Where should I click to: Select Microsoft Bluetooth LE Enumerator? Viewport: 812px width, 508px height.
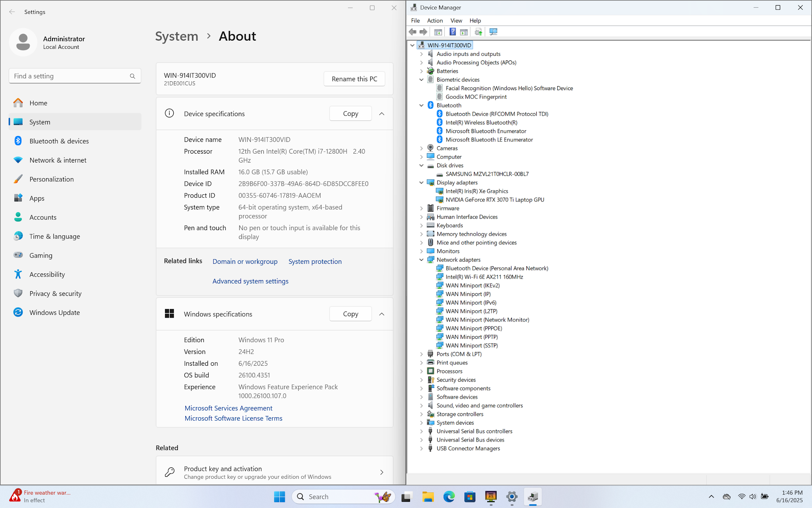[489, 139]
